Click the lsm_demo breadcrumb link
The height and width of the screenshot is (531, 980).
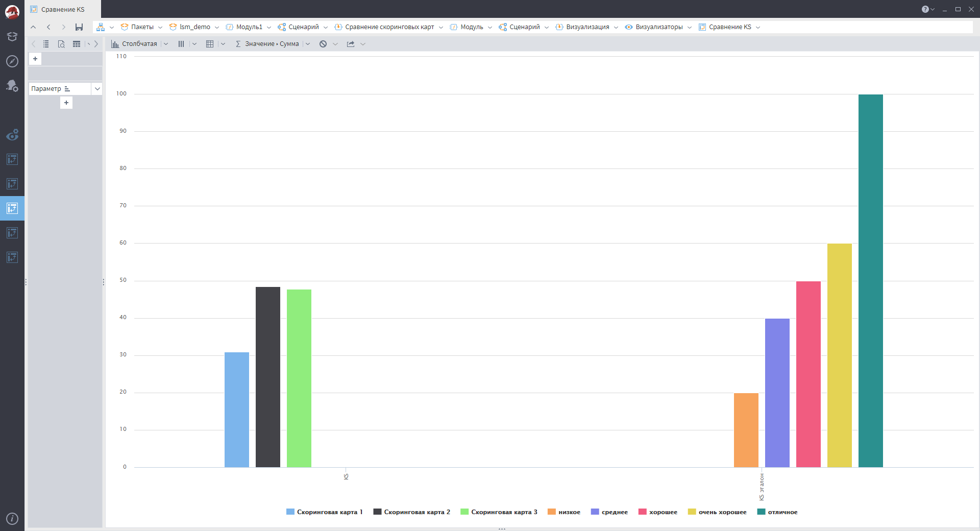[x=190, y=27]
